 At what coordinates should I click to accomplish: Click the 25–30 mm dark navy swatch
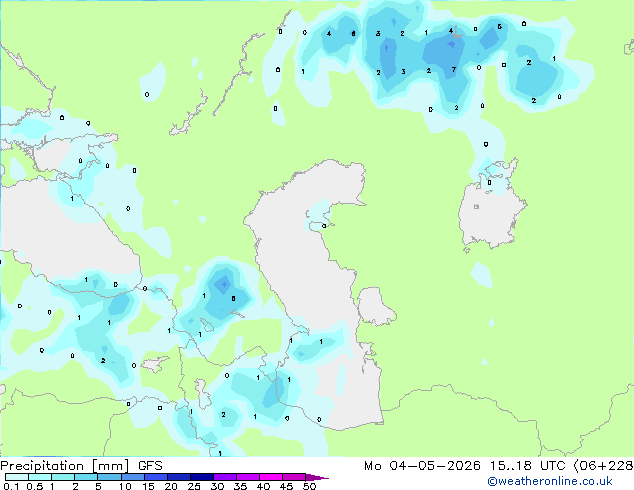[201, 477]
